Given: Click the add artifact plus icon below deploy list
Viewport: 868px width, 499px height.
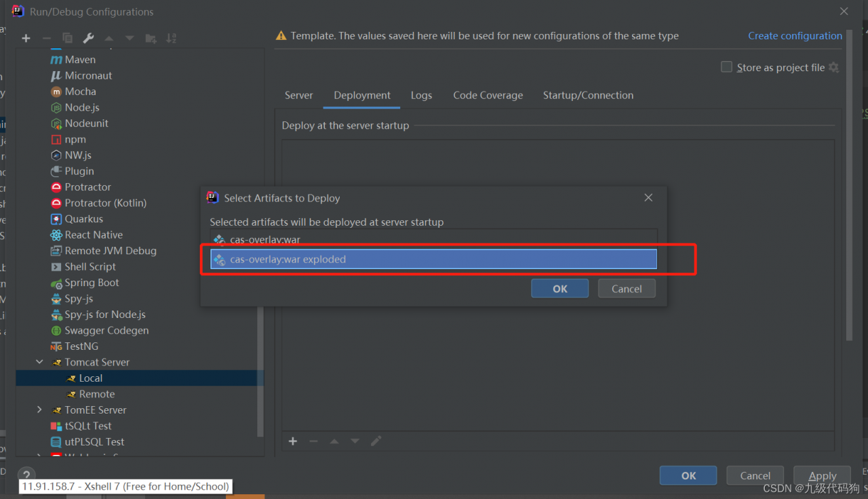Looking at the screenshot, I should 293,441.
